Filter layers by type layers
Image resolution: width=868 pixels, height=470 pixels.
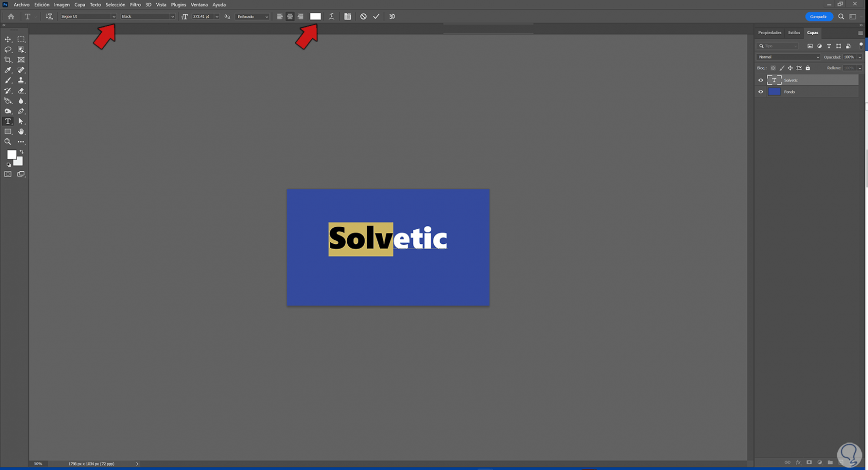point(829,46)
